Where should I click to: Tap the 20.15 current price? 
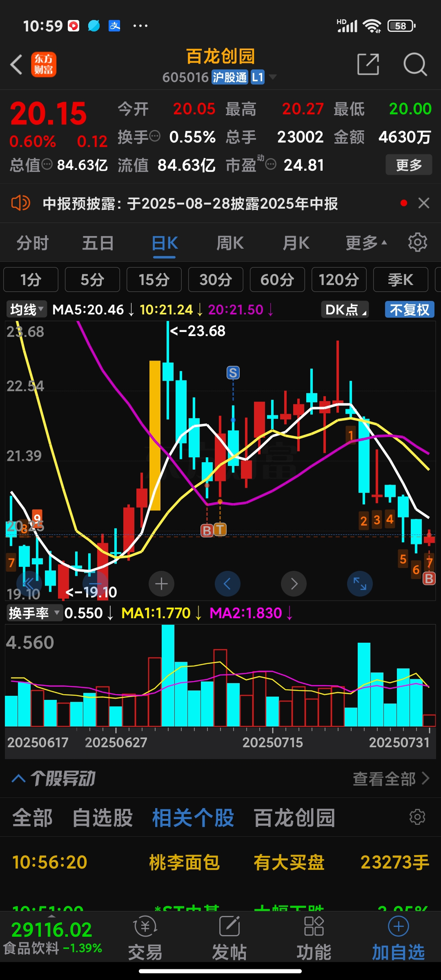pos(49,113)
